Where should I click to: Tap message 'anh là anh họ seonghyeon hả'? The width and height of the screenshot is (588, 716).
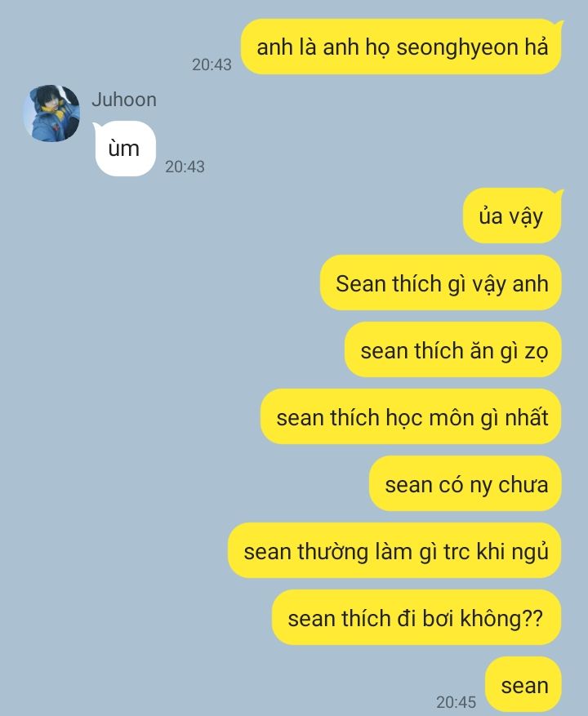pos(402,47)
